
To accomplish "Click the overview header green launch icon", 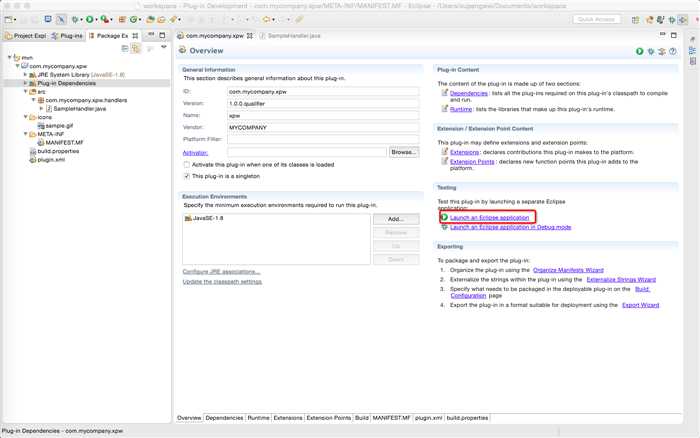I will pyautogui.click(x=640, y=51).
